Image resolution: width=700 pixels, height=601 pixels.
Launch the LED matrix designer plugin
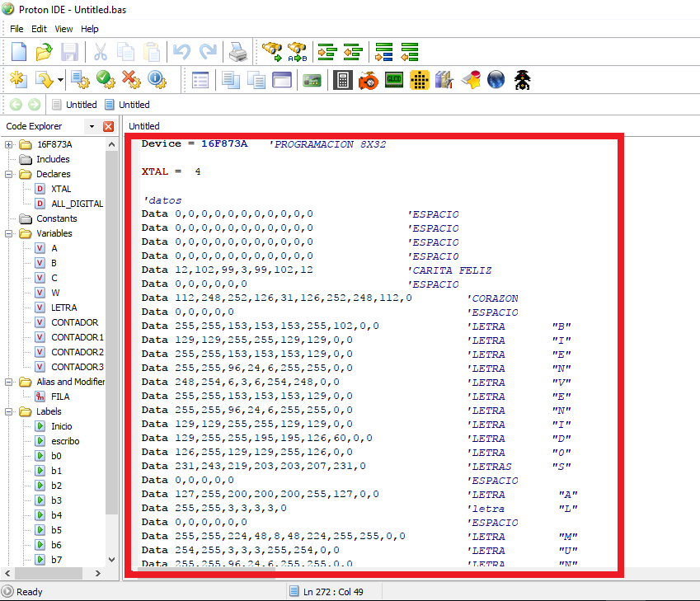coord(420,80)
